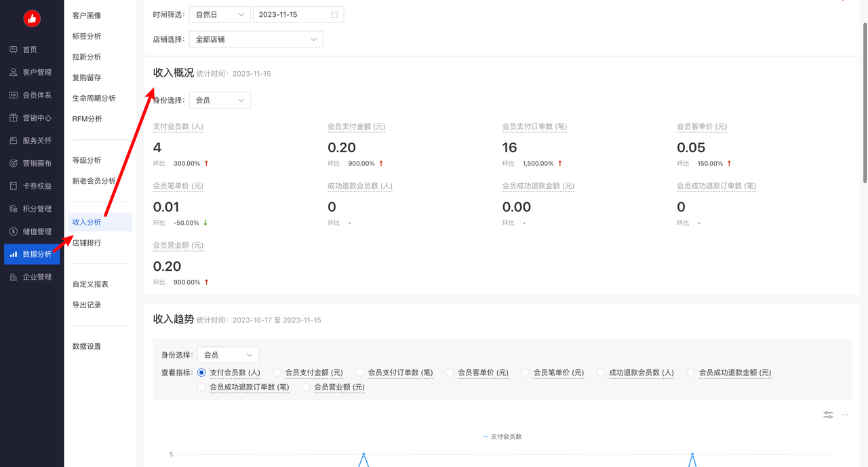
Task: Expand the 自然日 time filter dropdown
Action: click(219, 14)
